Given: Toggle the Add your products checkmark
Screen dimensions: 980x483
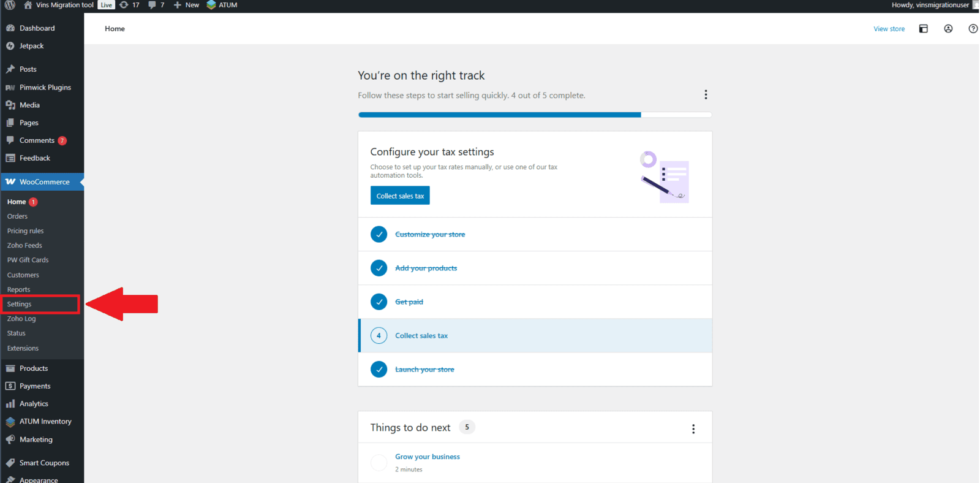Looking at the screenshot, I should (379, 268).
